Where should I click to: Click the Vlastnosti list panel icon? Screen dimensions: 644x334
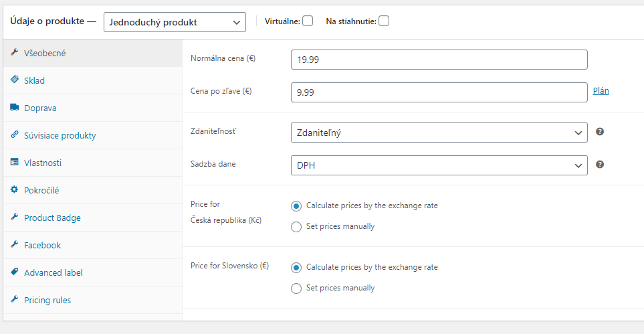click(14, 163)
